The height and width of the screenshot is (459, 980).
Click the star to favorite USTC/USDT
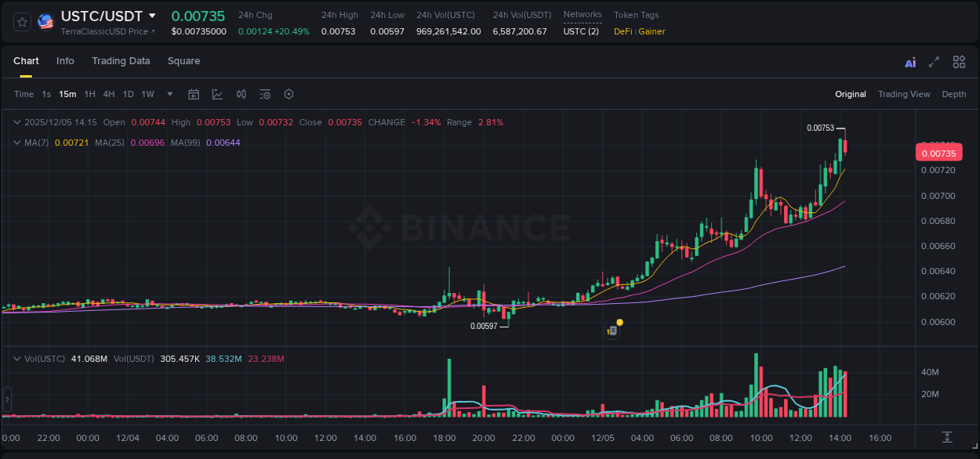(22, 21)
